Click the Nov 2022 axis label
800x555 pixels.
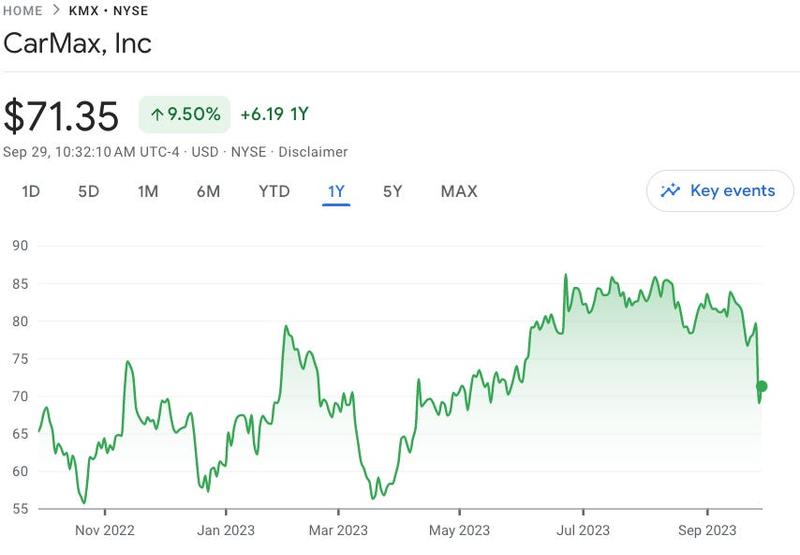coord(105,531)
